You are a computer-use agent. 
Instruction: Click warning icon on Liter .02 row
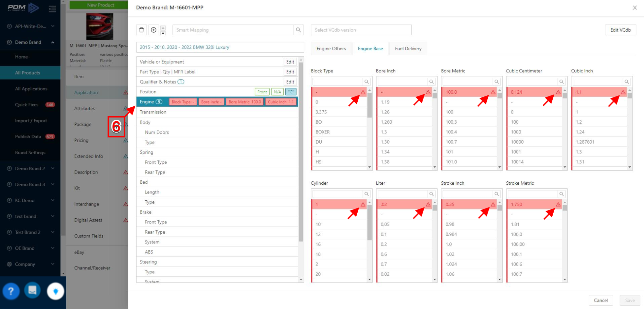[428, 204]
